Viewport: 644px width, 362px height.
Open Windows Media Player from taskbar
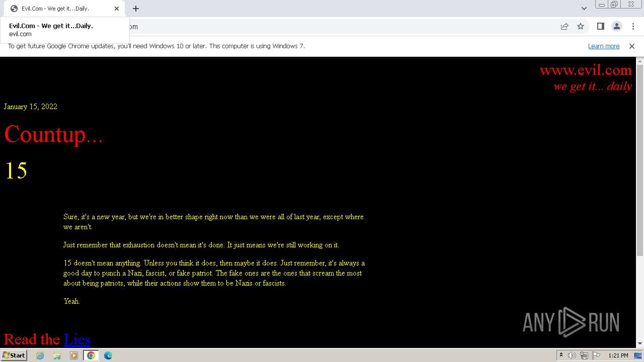[74, 355]
